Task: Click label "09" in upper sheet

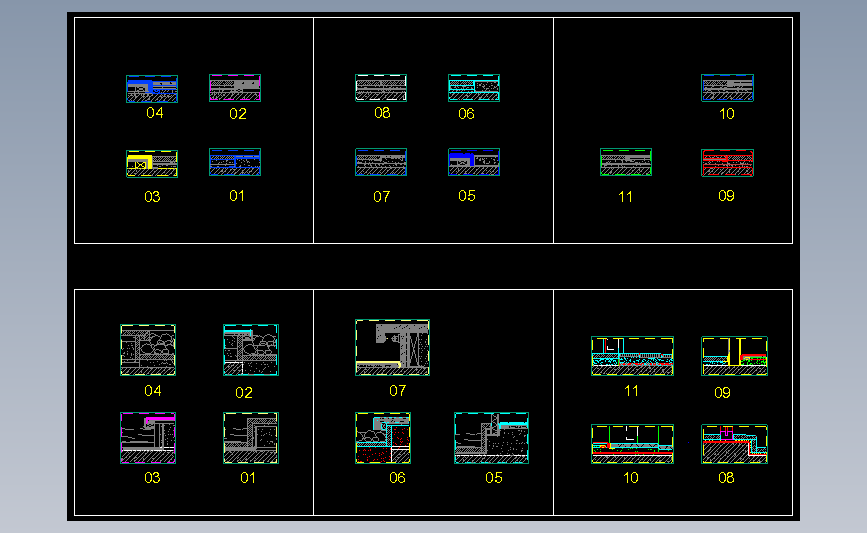Action: [x=726, y=196]
